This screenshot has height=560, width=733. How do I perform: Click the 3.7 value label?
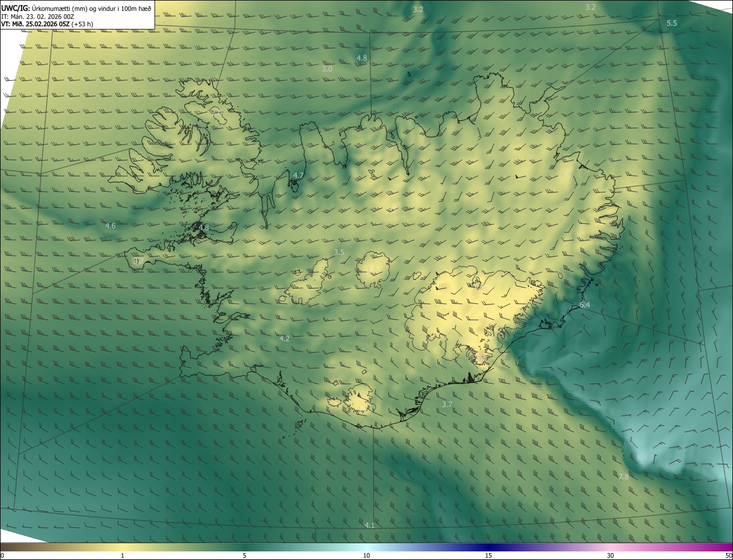point(447,404)
